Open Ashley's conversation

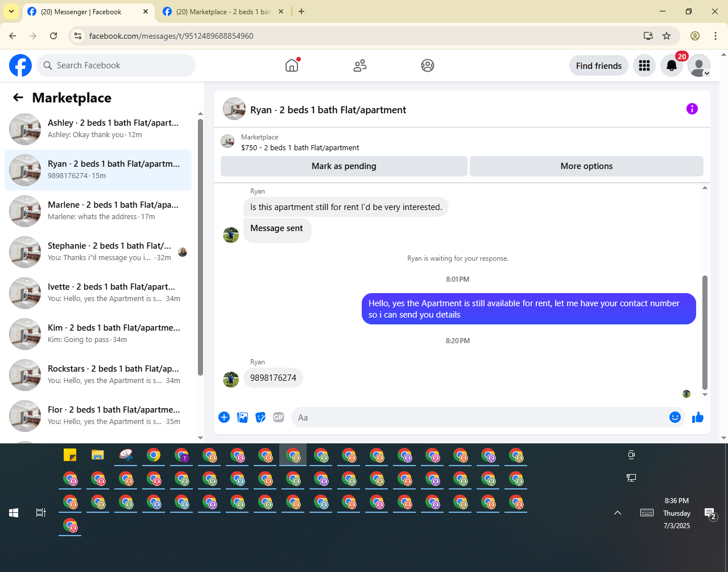(98, 129)
